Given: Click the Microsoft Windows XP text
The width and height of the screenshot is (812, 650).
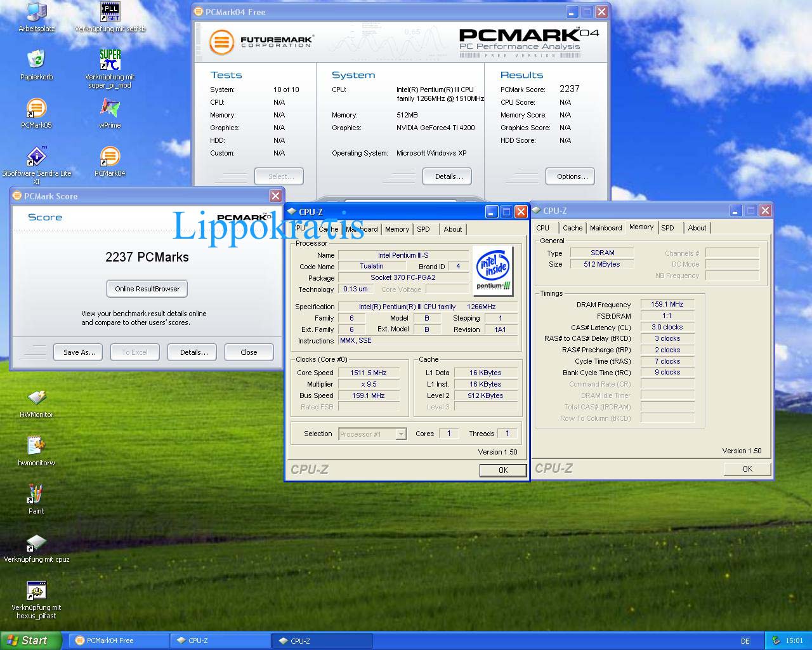Looking at the screenshot, I should 431,153.
